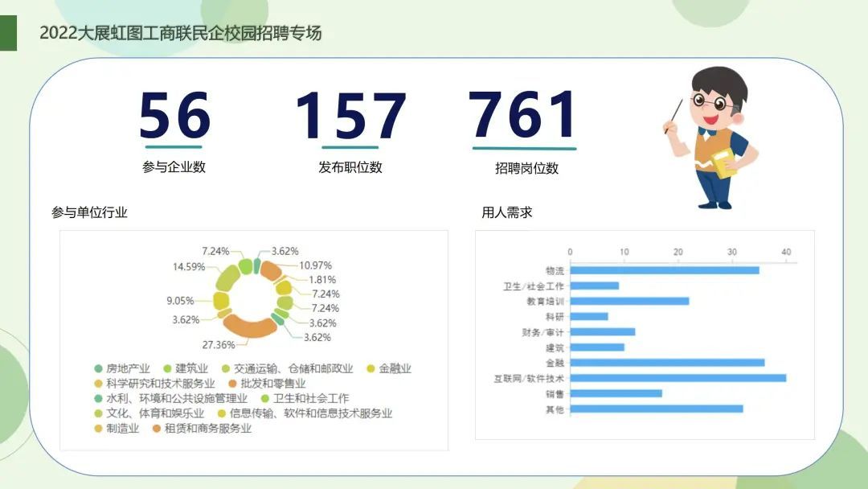Click the 用人需求 section heading
The image size is (868, 489).
coord(506,212)
